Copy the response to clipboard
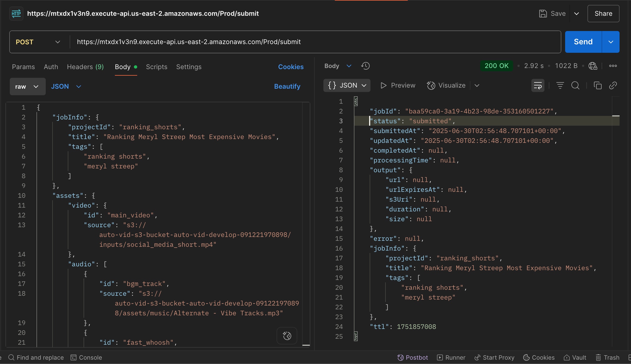 598,85
